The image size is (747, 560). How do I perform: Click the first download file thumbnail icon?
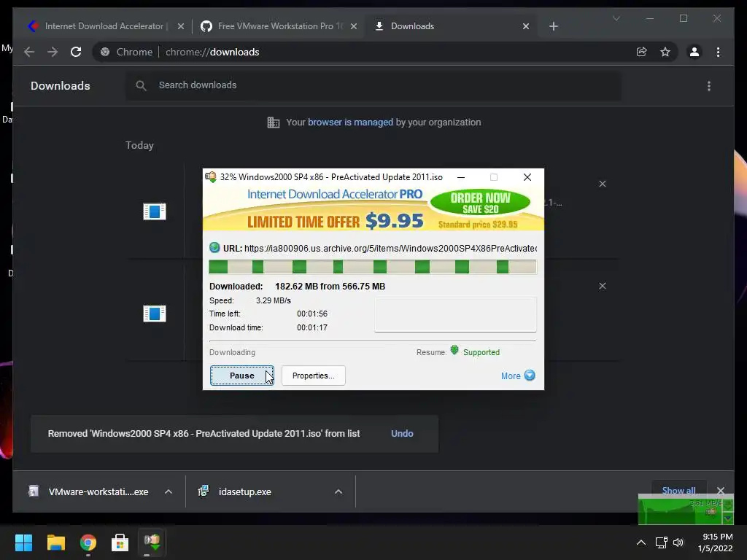click(155, 211)
